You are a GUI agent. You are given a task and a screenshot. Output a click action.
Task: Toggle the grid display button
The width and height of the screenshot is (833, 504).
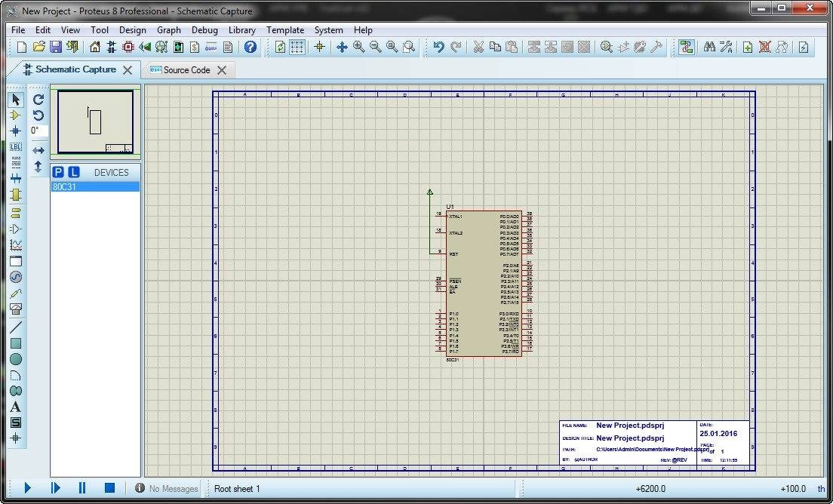297,48
